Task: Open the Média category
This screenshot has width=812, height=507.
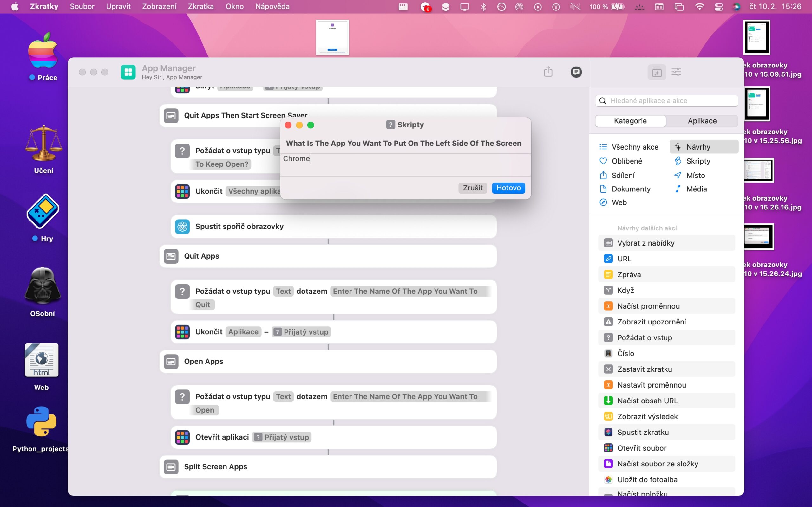Action: 697,189
